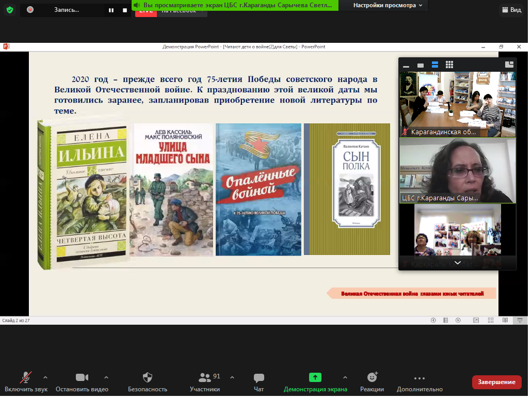Pause the Zoom recording
Image resolution: width=532 pixels, height=398 pixels.
[111, 10]
